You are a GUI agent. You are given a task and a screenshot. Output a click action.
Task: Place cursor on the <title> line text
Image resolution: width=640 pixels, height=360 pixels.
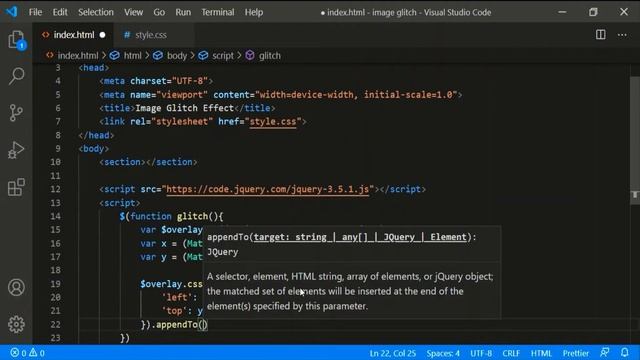pos(187,108)
